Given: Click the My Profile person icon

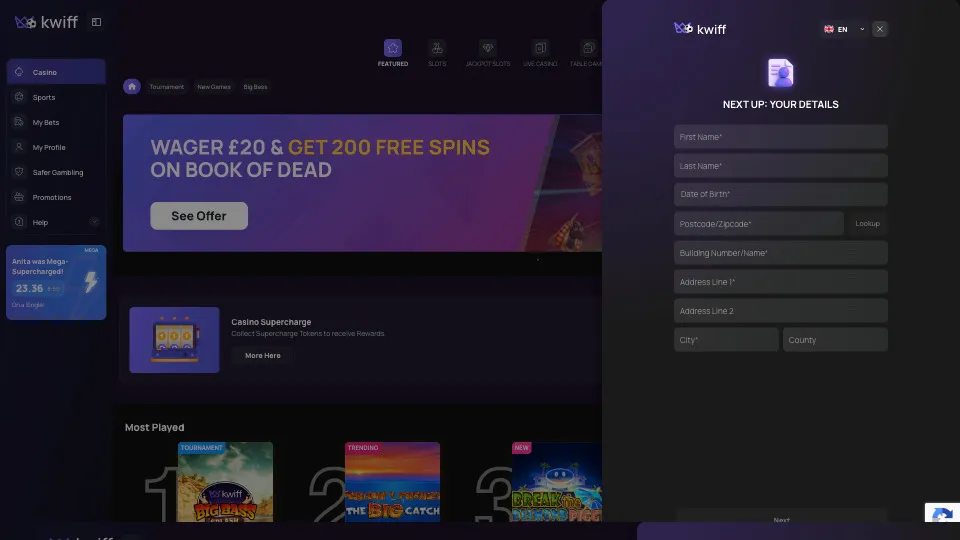Looking at the screenshot, I should (x=19, y=147).
